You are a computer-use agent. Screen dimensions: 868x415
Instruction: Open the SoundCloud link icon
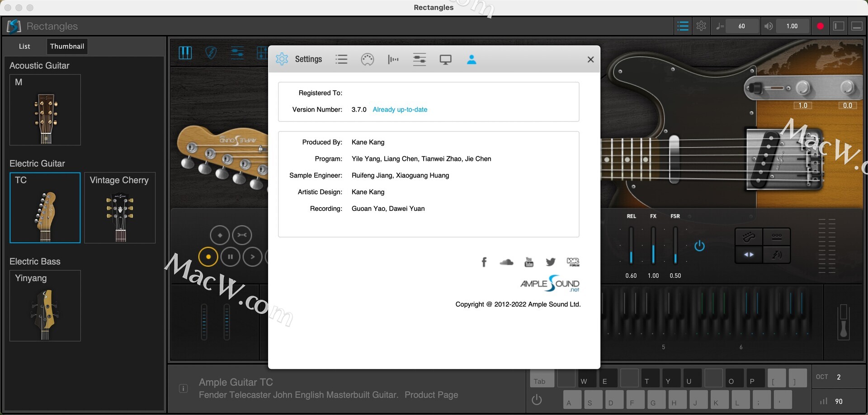506,262
